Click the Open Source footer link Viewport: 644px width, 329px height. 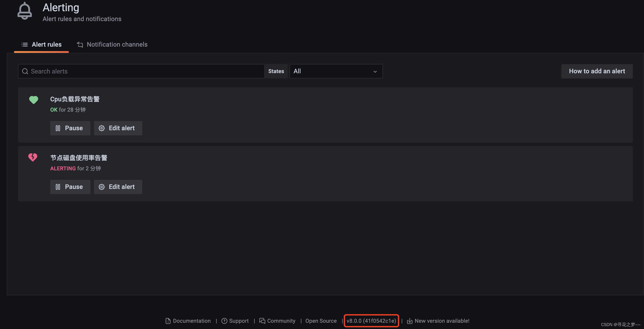[x=321, y=321]
